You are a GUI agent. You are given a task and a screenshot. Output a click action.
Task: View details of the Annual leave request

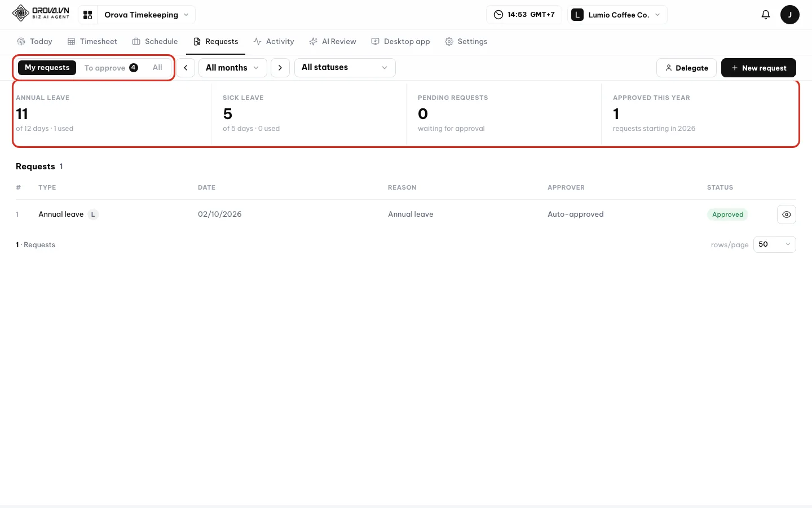pyautogui.click(x=787, y=214)
